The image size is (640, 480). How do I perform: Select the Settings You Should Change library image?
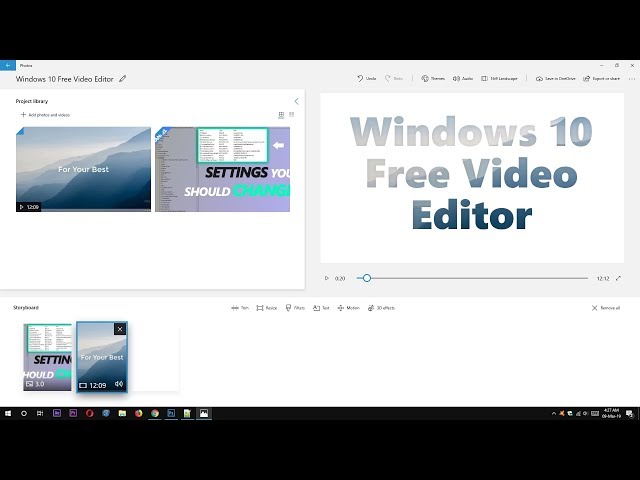[222, 169]
